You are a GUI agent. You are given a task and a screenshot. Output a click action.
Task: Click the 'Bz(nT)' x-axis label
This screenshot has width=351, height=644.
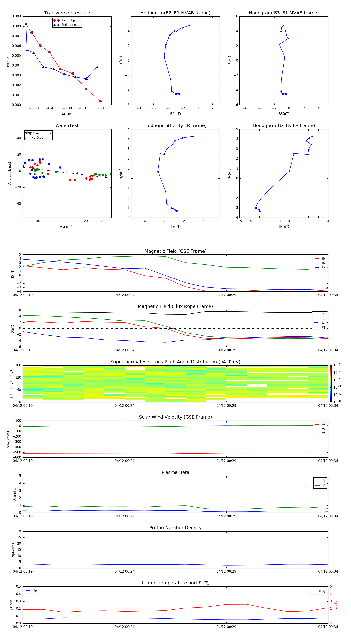[x=175, y=227]
